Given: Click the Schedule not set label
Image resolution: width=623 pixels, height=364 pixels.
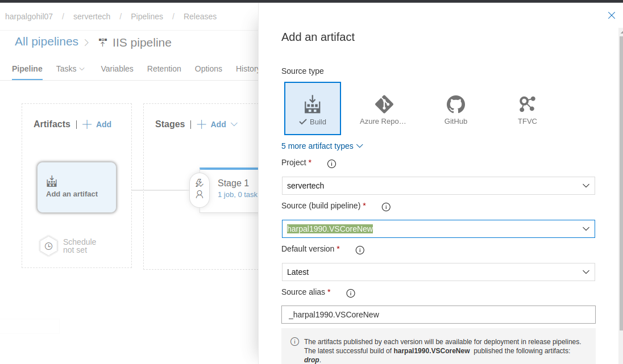Looking at the screenshot, I should click(x=80, y=246).
